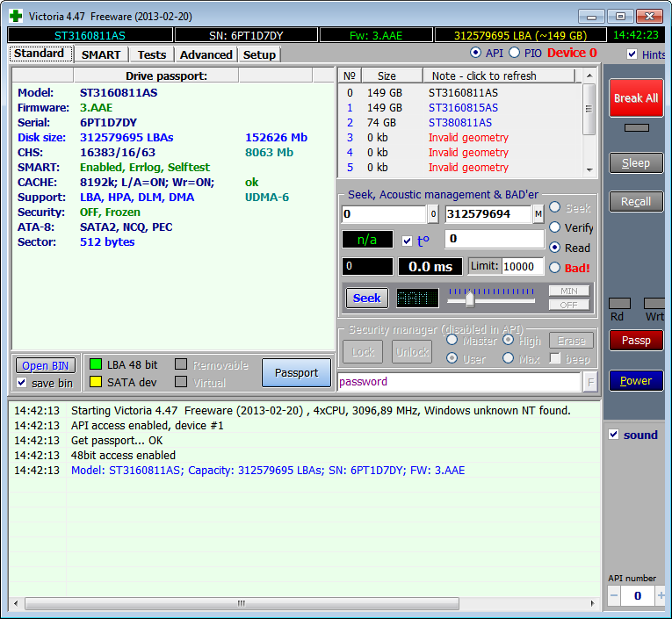The height and width of the screenshot is (619, 672).
Task: Click the drive list vertical scrollbar thumb
Action: pos(589,109)
